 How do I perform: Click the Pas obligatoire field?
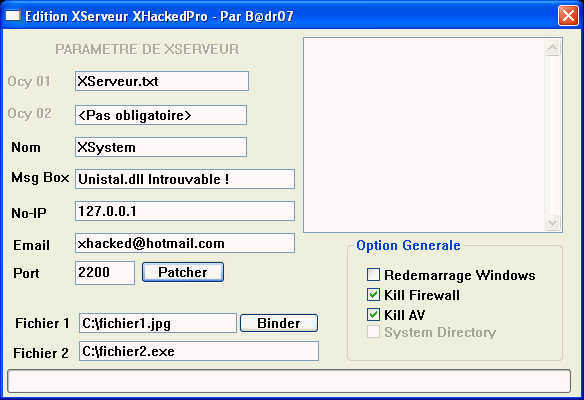coord(161,115)
